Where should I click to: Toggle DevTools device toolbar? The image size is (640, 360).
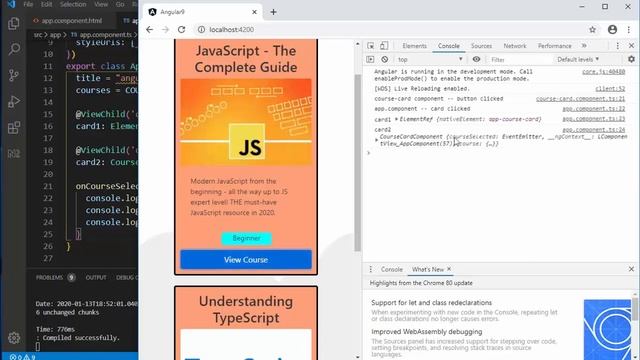pyautogui.click(x=384, y=46)
